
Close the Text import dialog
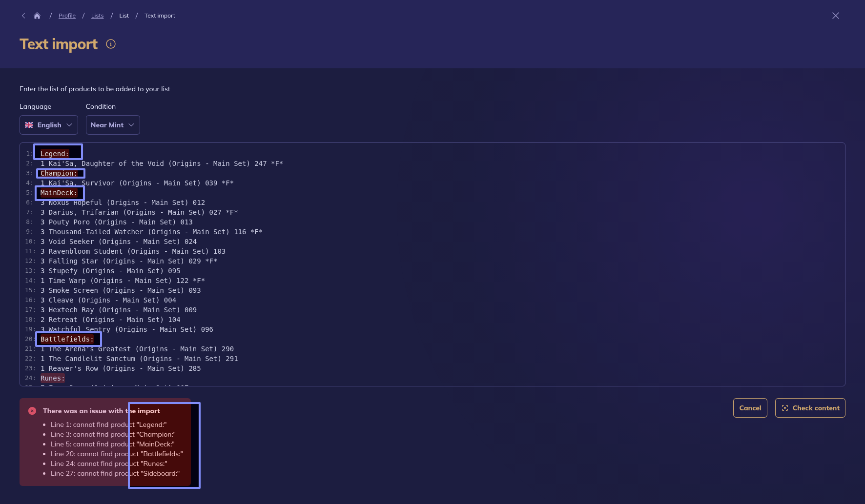click(x=835, y=16)
